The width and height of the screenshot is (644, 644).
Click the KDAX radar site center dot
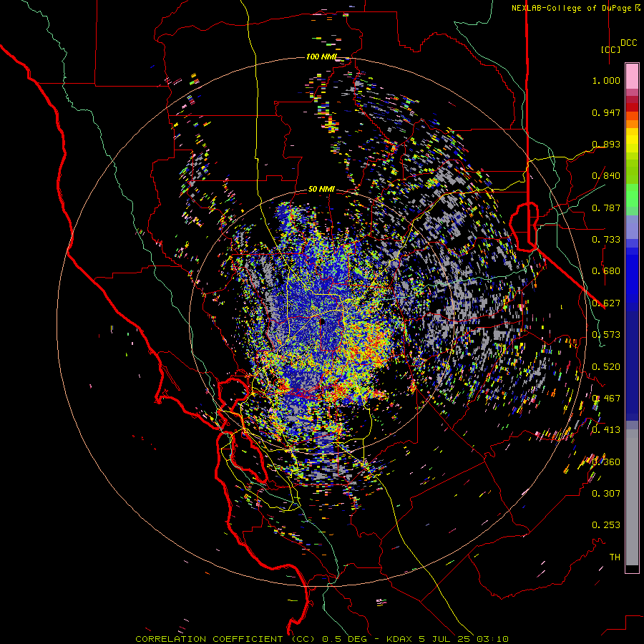[x=322, y=321]
